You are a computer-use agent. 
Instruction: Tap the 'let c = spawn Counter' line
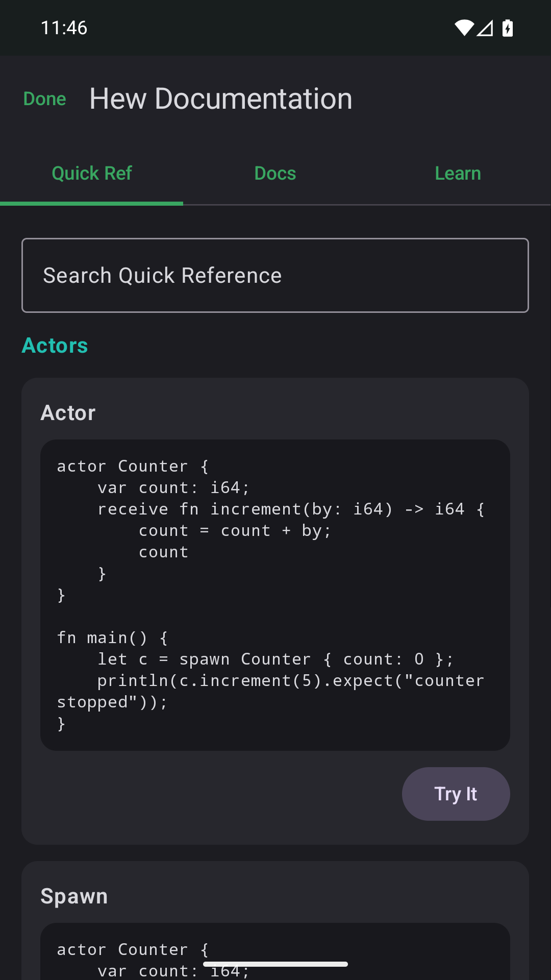tap(275, 659)
